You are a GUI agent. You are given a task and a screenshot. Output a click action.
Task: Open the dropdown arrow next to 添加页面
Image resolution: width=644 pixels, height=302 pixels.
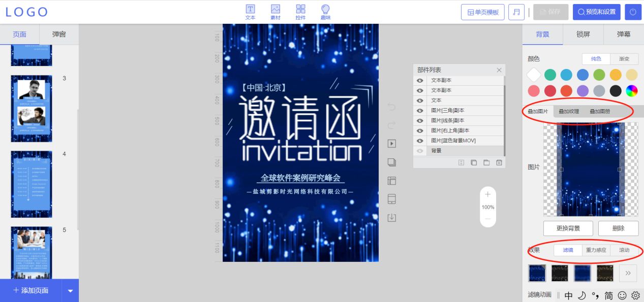coord(70,291)
